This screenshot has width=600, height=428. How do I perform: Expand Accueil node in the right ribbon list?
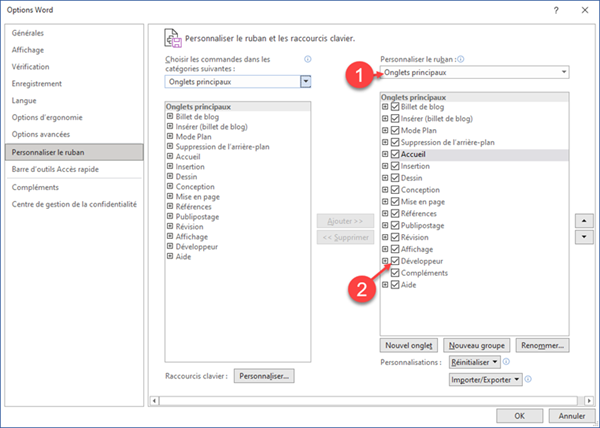point(385,154)
